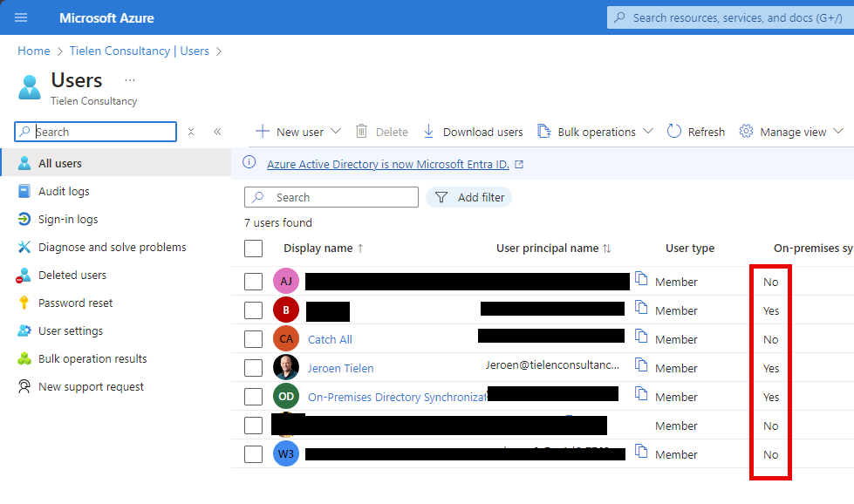
Task: Click the Microsoft Azure portal title
Action: coord(106,18)
